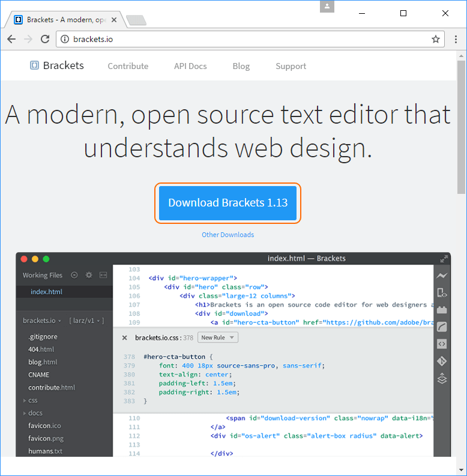This screenshot has width=467, height=476.
Task: Click the split view icon by Working Files
Action: tap(103, 275)
